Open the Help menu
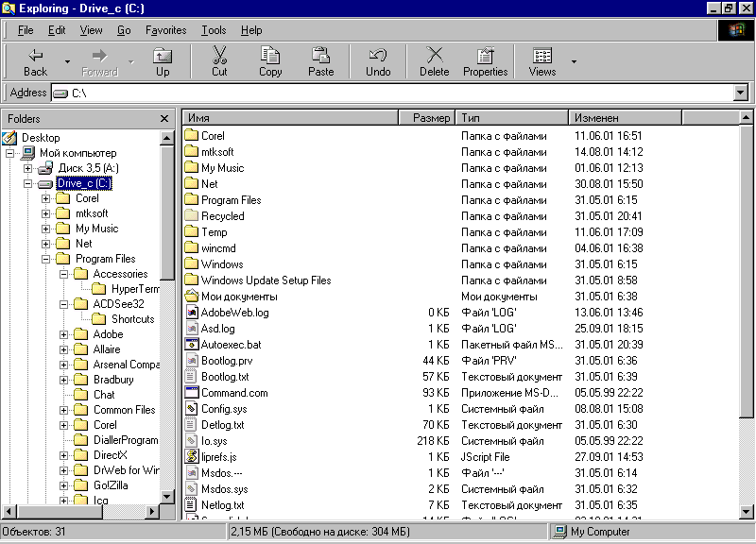This screenshot has height=544, width=756. pos(251,30)
